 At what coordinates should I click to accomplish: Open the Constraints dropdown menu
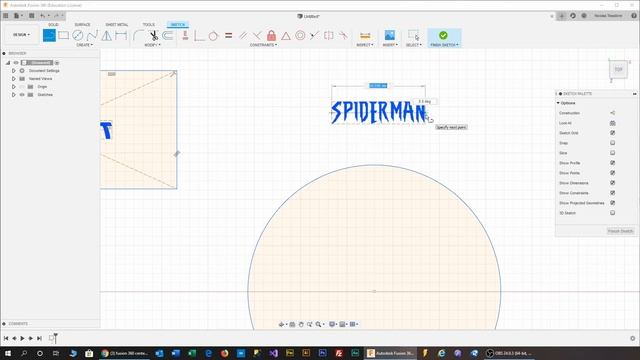[263, 45]
